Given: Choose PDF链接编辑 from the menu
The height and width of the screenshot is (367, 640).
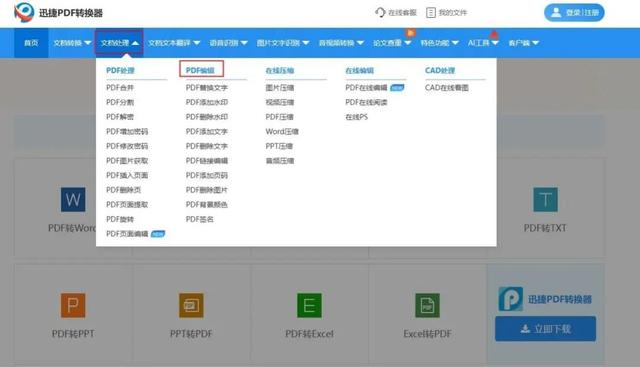Looking at the screenshot, I should tap(207, 161).
